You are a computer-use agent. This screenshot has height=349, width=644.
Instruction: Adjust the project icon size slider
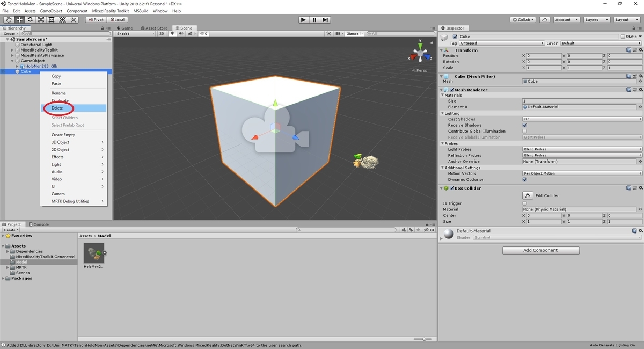coord(424,339)
